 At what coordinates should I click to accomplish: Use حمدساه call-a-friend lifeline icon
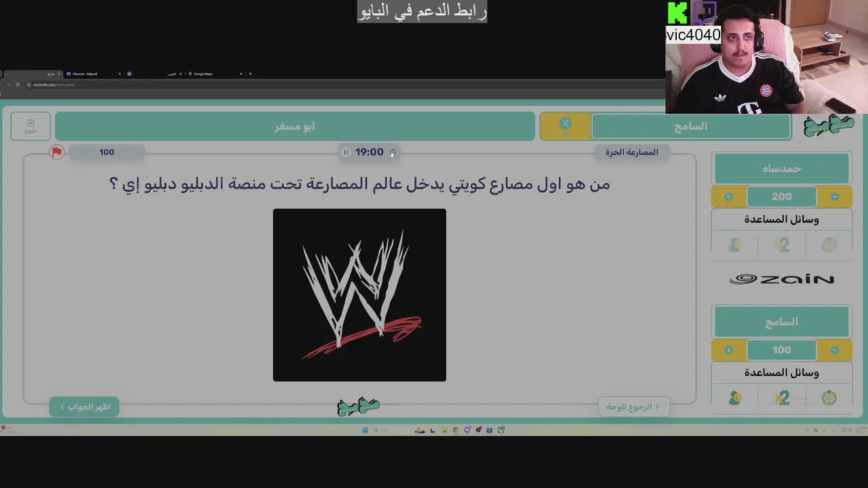click(735, 245)
